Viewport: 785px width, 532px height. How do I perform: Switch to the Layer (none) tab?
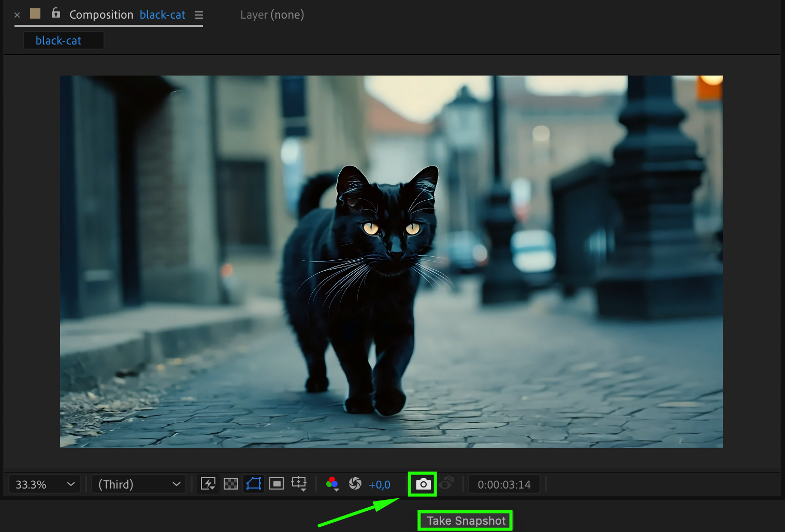272,15
